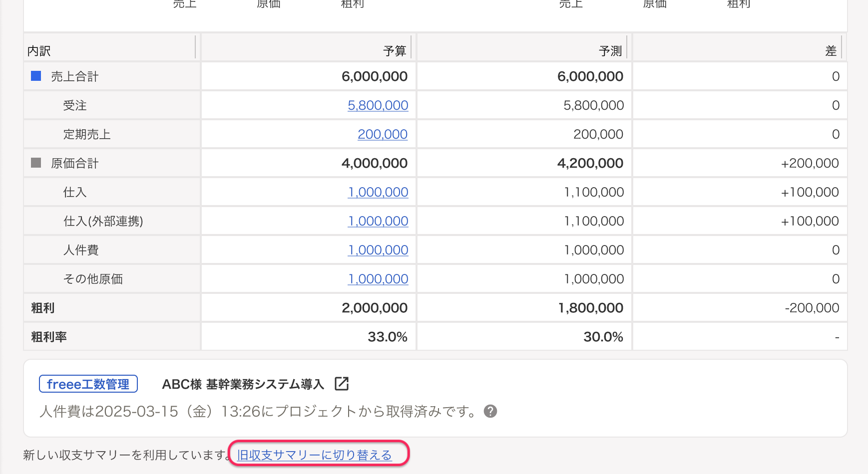The image size is (868, 474).
Task: Click 仕入 difference value +100,000
Action: coord(810,192)
